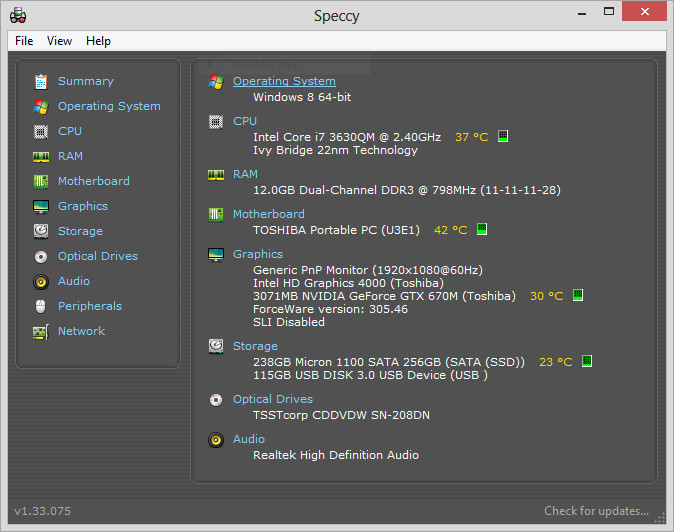Click the v1.33.075 version label
The height and width of the screenshot is (532, 674).
[x=43, y=511]
